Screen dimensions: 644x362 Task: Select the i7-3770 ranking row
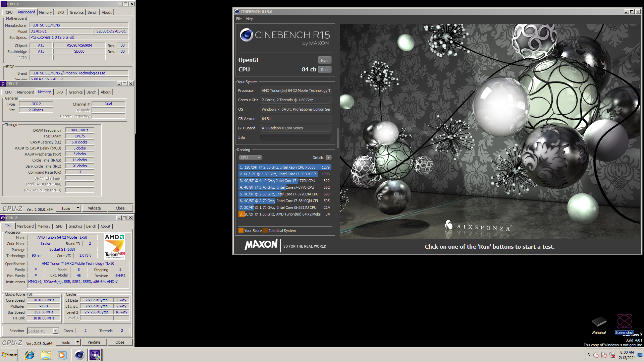click(x=285, y=187)
